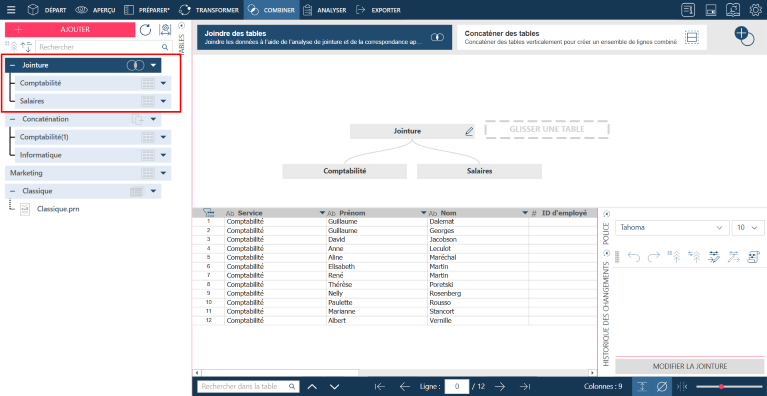Jump to last row arrow icon

[x=525, y=386]
